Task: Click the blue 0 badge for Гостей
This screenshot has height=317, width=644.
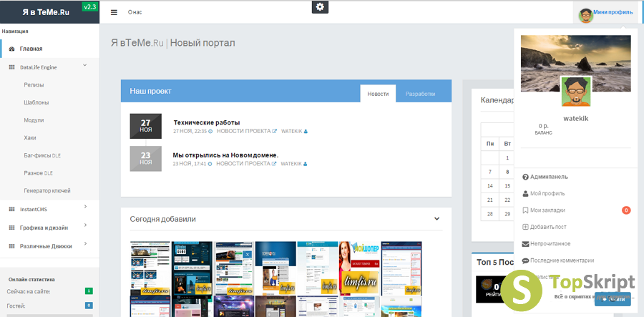Action: click(x=89, y=306)
